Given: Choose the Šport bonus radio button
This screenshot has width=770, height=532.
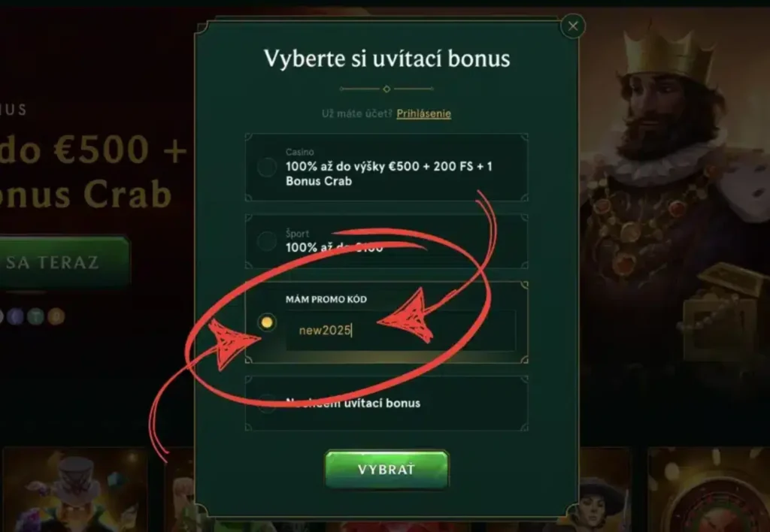Looking at the screenshot, I should tap(267, 241).
